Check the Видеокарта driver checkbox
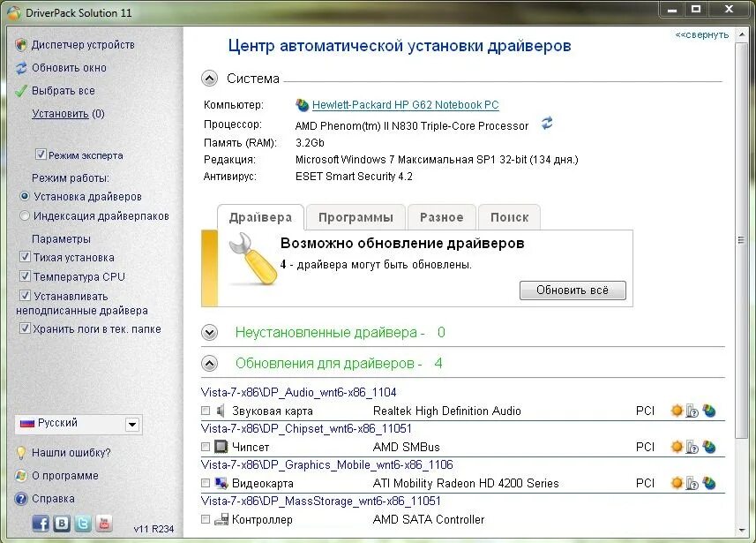The image size is (756, 543). click(206, 483)
